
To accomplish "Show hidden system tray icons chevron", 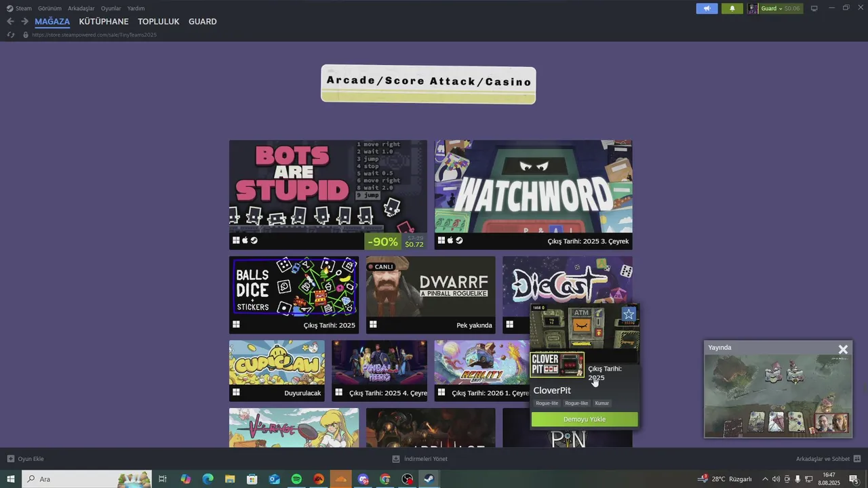I will [x=765, y=479].
